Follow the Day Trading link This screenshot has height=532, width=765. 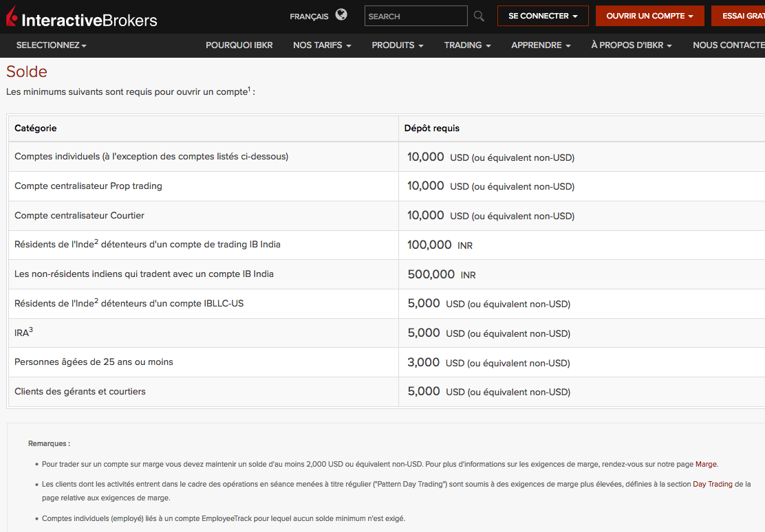point(712,484)
